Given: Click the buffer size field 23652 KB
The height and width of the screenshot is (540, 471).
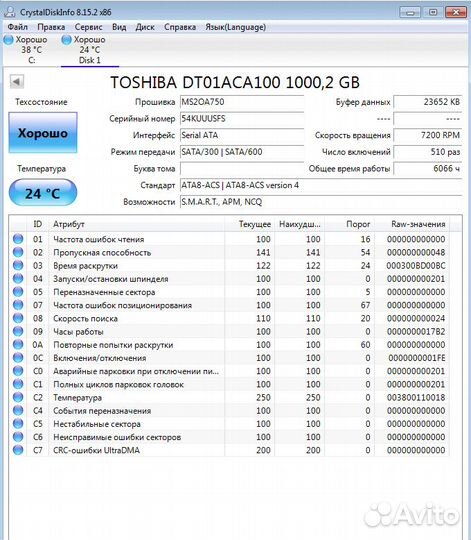Looking at the screenshot, I should click(x=428, y=102).
